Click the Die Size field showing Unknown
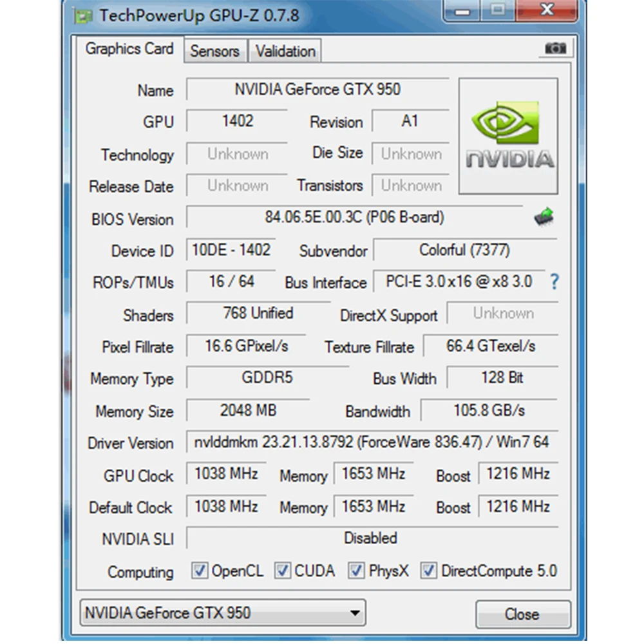Screen dimensions: 644x644 410,154
